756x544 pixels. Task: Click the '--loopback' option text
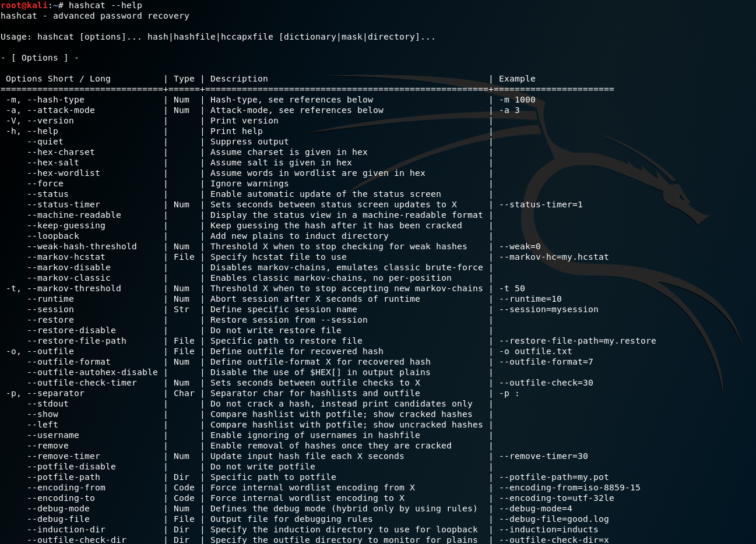pos(53,236)
